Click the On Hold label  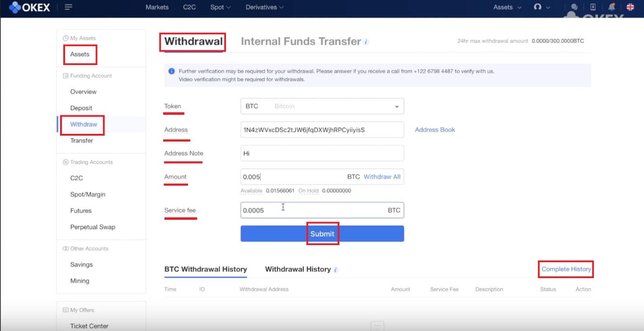pos(308,191)
